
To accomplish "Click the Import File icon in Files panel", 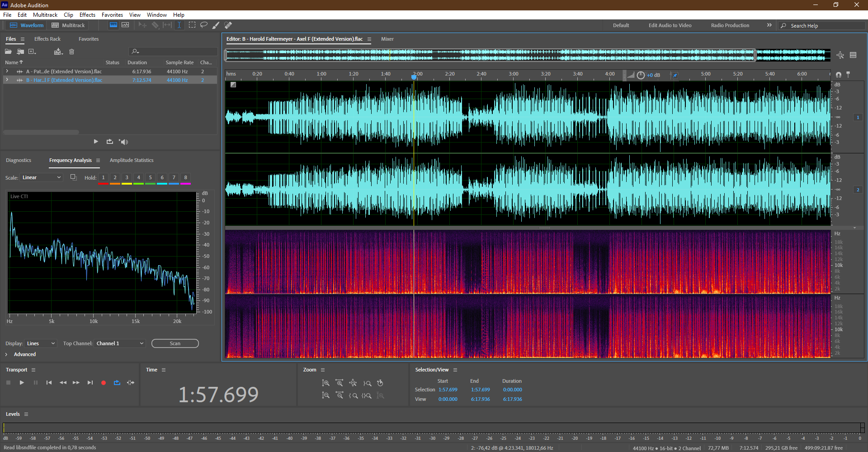I will point(20,52).
